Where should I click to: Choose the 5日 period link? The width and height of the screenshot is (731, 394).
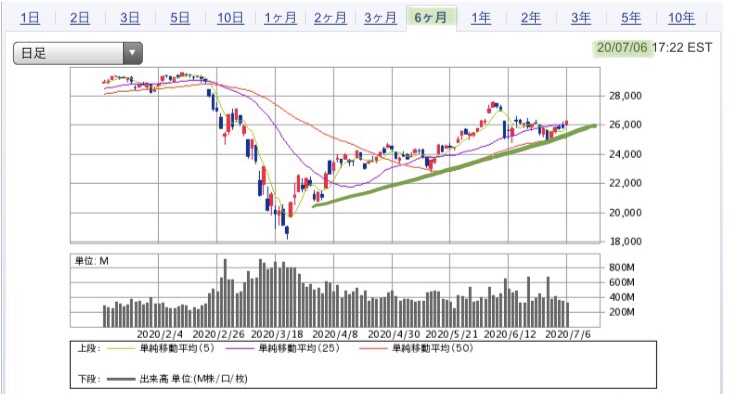[179, 18]
